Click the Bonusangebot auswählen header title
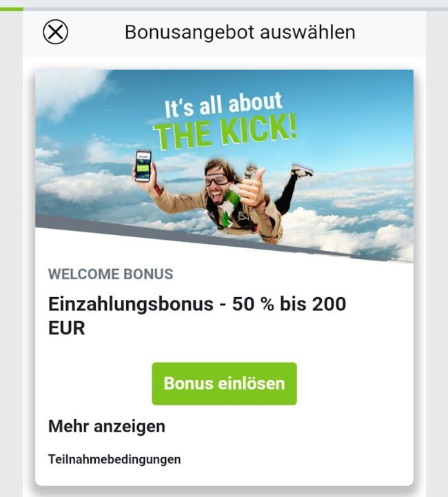The image size is (448, 497). click(240, 32)
